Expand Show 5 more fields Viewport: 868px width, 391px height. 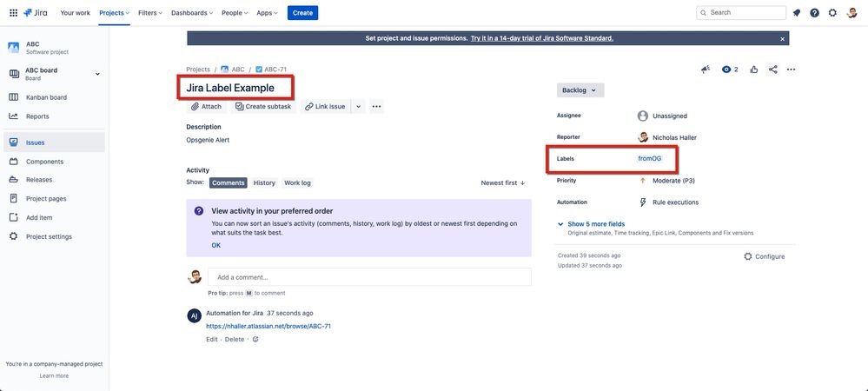pos(591,224)
